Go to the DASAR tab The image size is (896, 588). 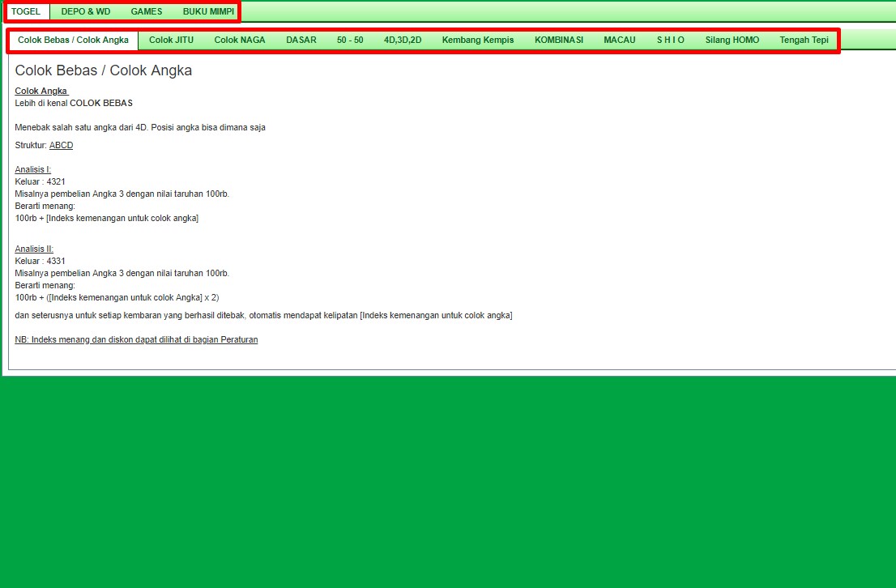pos(301,40)
